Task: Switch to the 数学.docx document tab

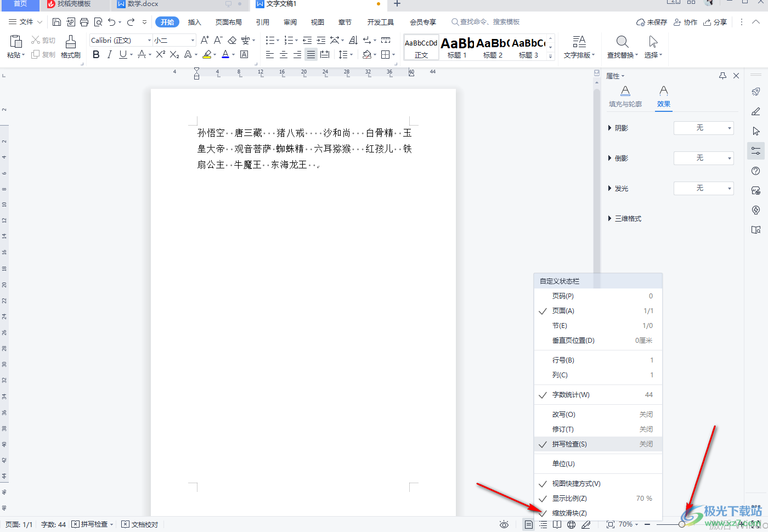Action: coord(143,4)
